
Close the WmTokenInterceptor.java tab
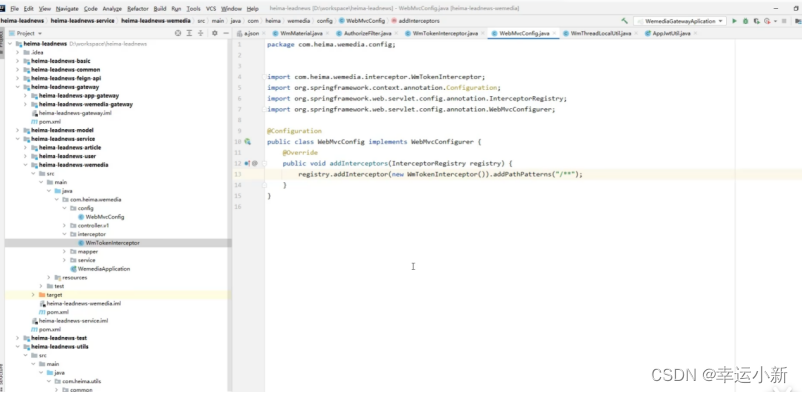483,33
